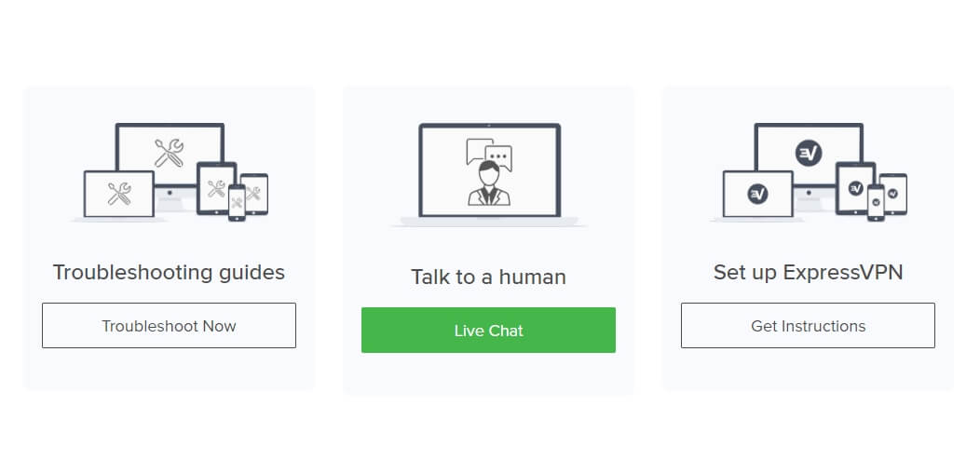Click the Set up ExpressVPN card background
The width and height of the screenshot is (980, 460).
(x=808, y=238)
